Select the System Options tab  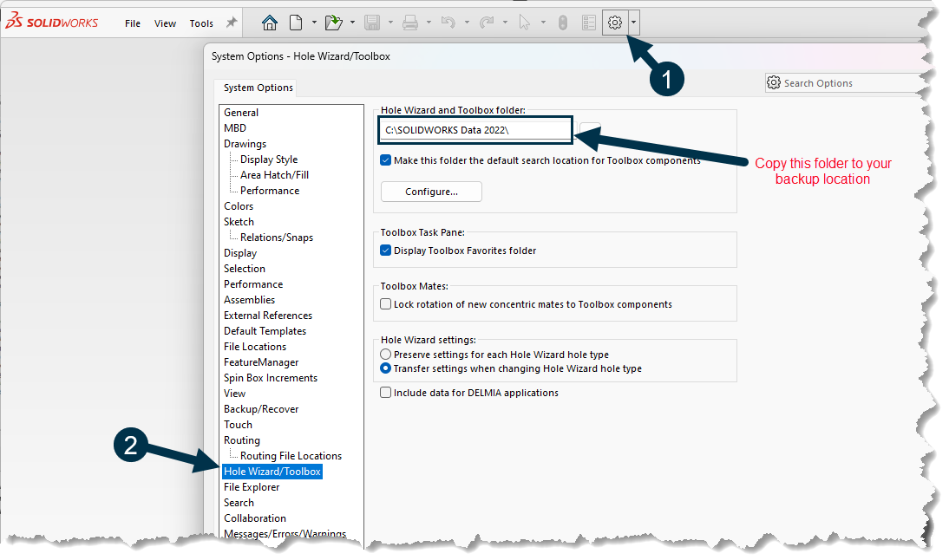click(258, 88)
